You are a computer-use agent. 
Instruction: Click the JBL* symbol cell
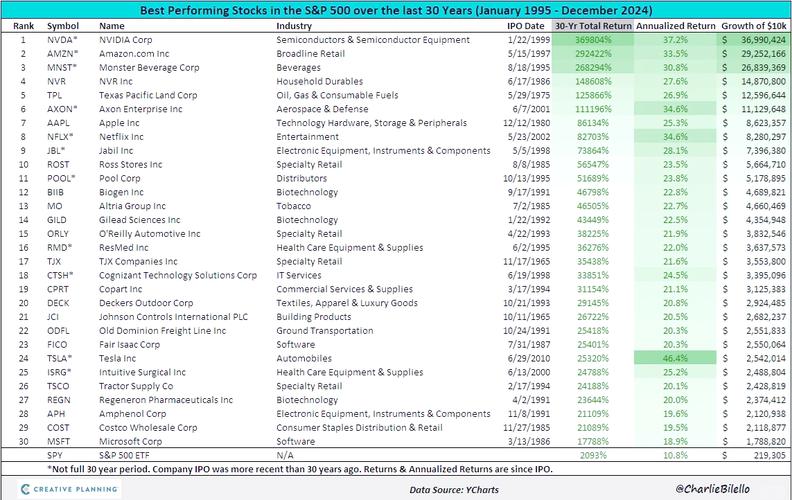(56, 151)
